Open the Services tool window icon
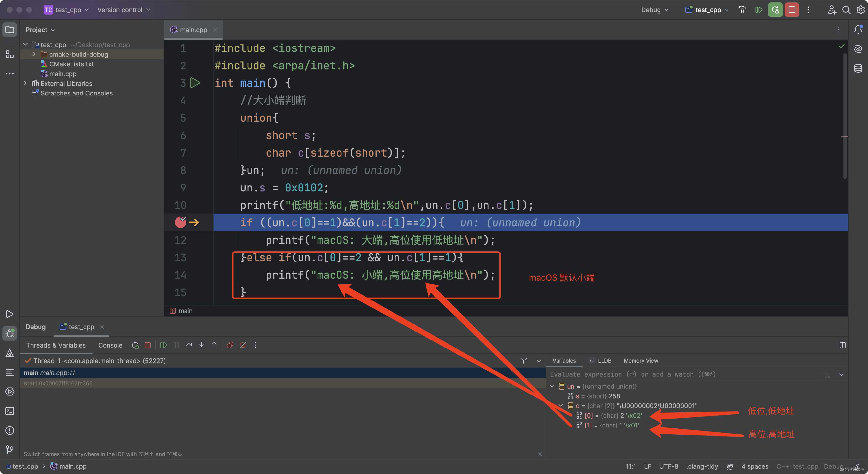The image size is (868, 474). 10,391
